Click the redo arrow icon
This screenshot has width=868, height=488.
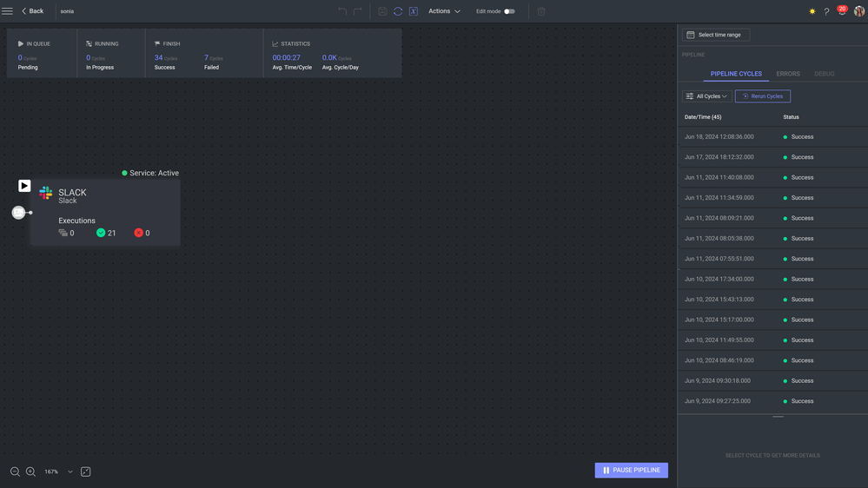pyautogui.click(x=358, y=11)
